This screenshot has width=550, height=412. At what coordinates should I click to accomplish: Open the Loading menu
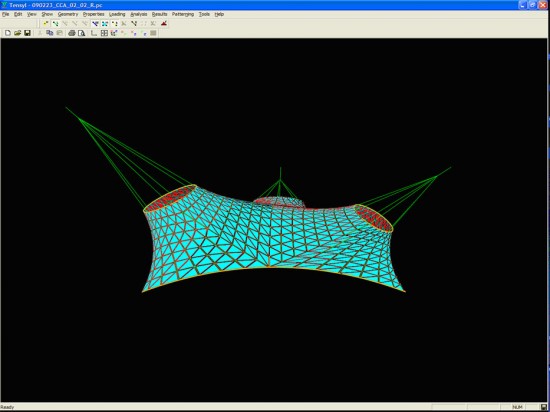pos(117,14)
